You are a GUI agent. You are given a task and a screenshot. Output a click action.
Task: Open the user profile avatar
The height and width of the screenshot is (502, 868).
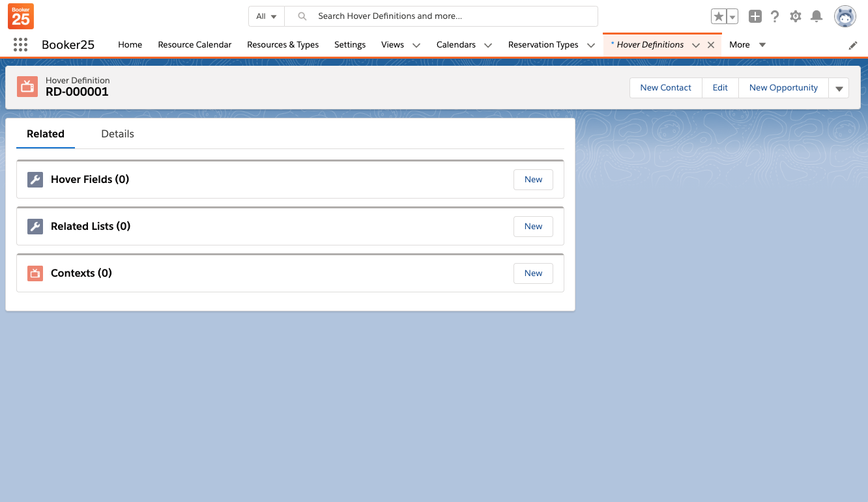tap(845, 16)
